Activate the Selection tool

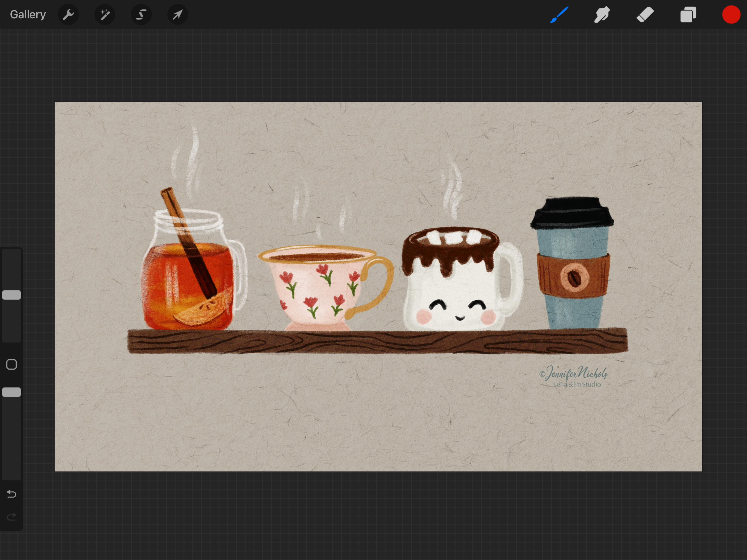(x=141, y=14)
